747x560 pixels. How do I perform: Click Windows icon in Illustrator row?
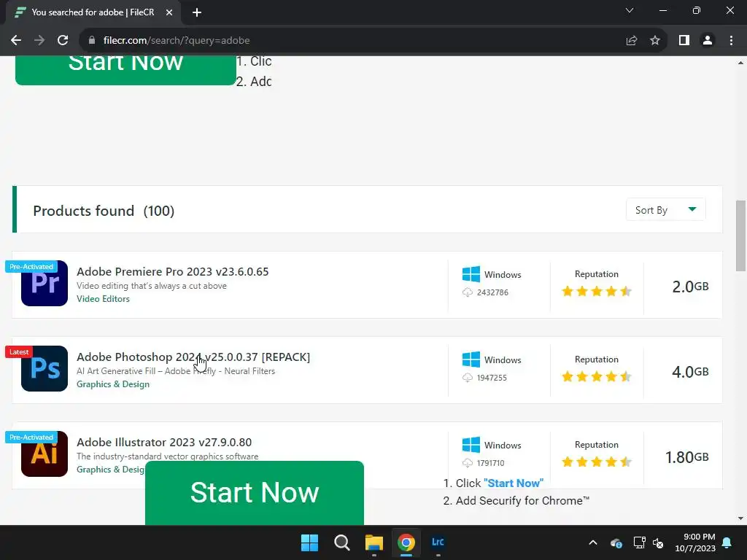click(x=471, y=445)
